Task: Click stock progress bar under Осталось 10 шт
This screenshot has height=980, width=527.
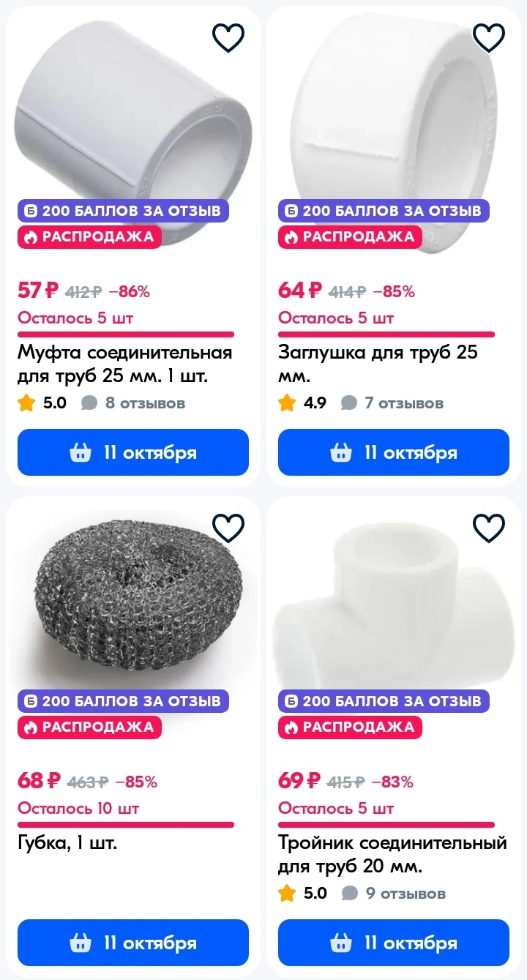Action: (126, 825)
